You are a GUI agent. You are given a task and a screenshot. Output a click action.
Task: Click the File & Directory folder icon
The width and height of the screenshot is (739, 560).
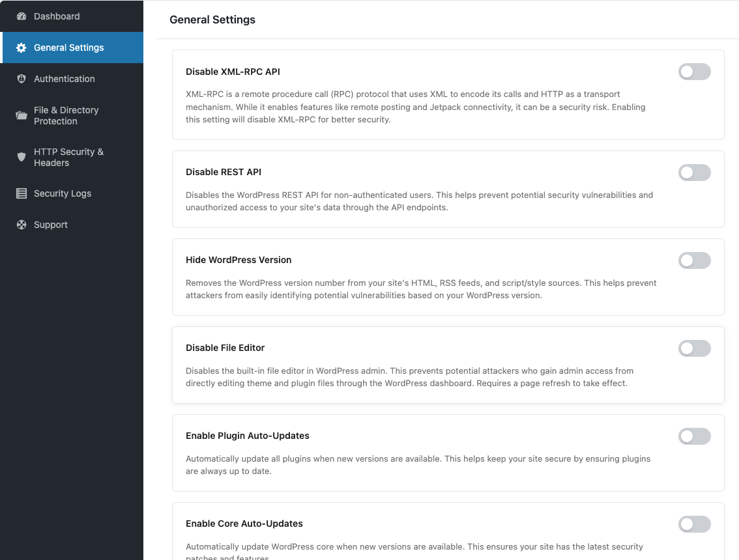click(22, 116)
